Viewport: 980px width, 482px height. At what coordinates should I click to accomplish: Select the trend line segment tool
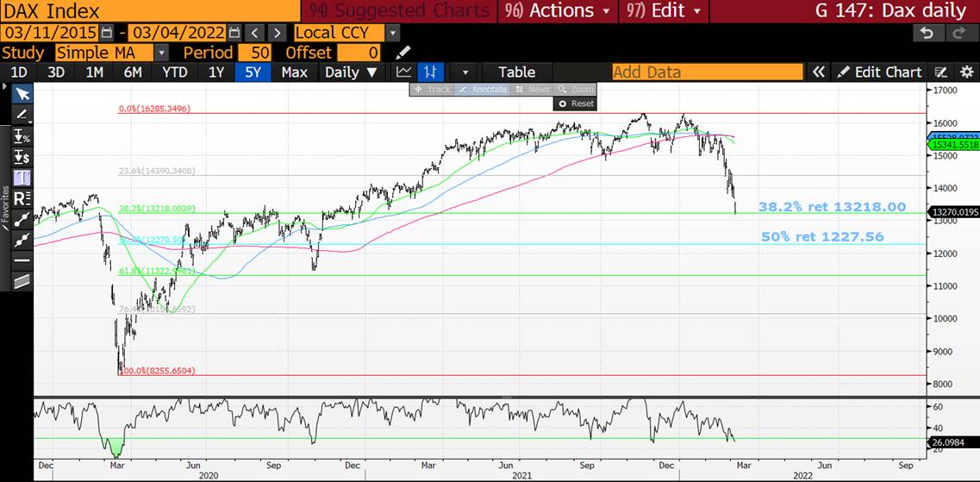pos(22,219)
